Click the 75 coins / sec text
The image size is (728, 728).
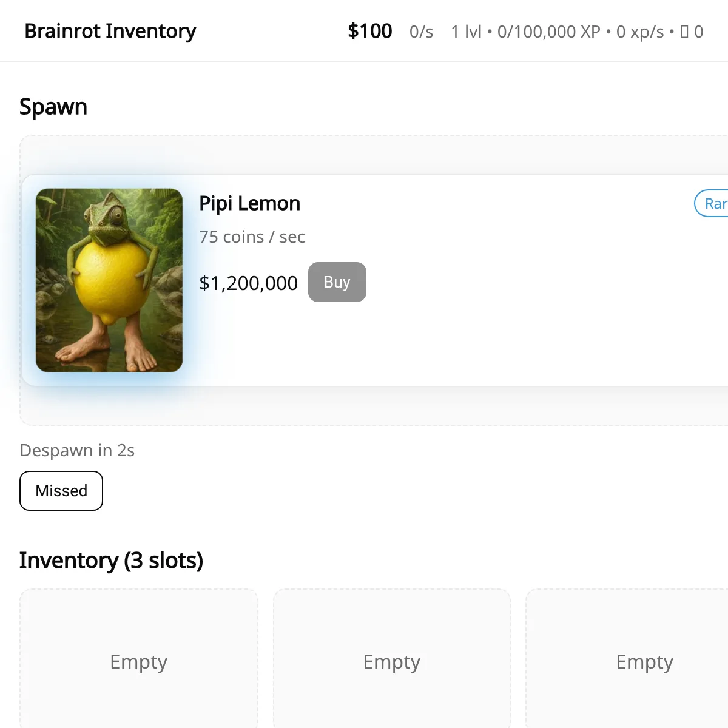tap(252, 237)
